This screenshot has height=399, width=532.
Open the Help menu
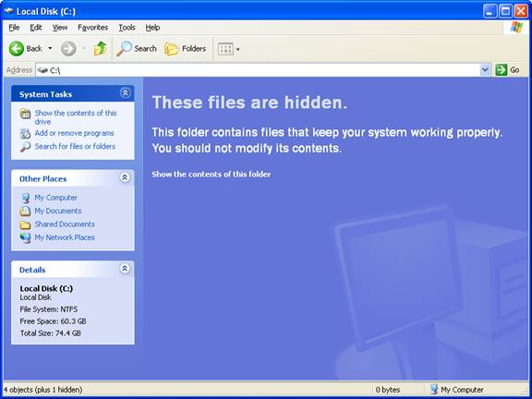coord(152,28)
